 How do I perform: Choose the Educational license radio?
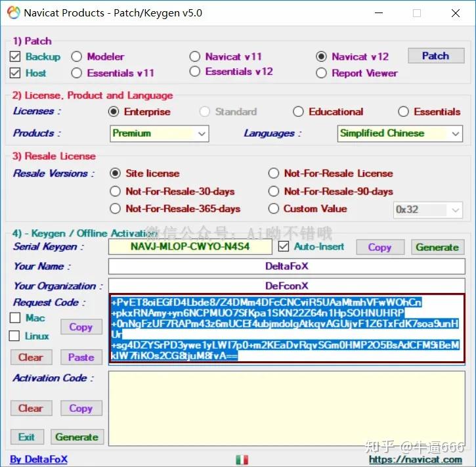298,112
